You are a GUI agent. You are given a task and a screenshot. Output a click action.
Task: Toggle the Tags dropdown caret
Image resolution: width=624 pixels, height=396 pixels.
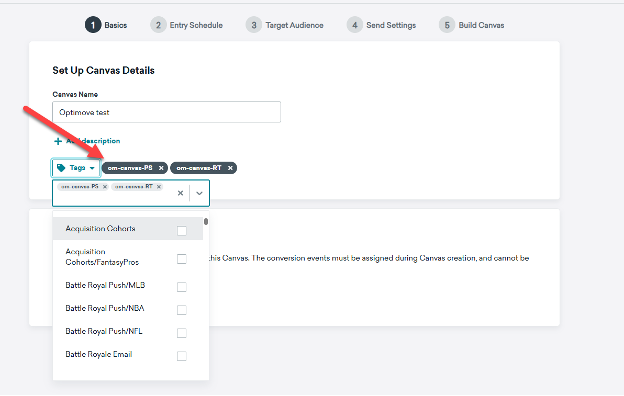click(92, 168)
